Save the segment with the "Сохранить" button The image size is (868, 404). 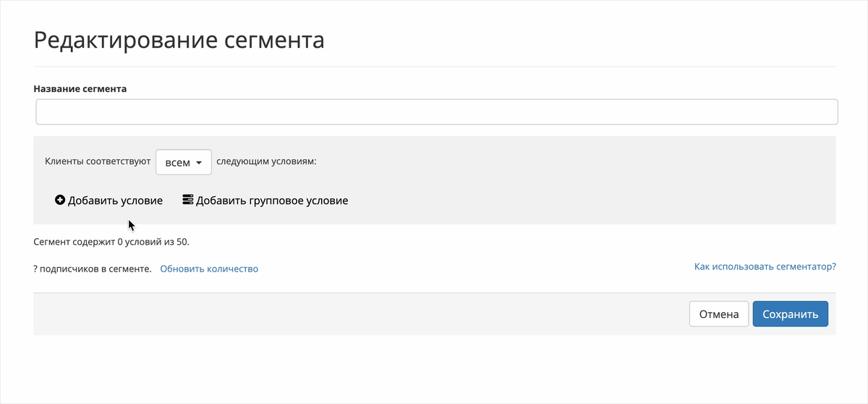791,314
